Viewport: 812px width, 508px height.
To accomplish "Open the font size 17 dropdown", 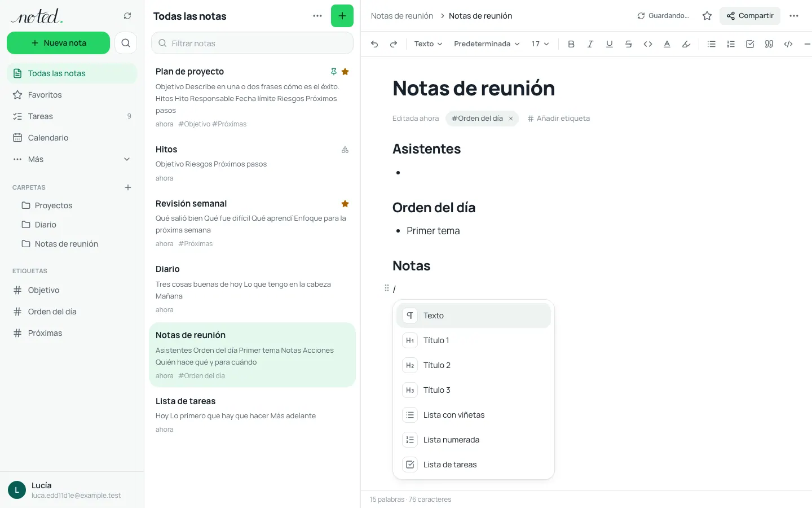I will tap(540, 44).
